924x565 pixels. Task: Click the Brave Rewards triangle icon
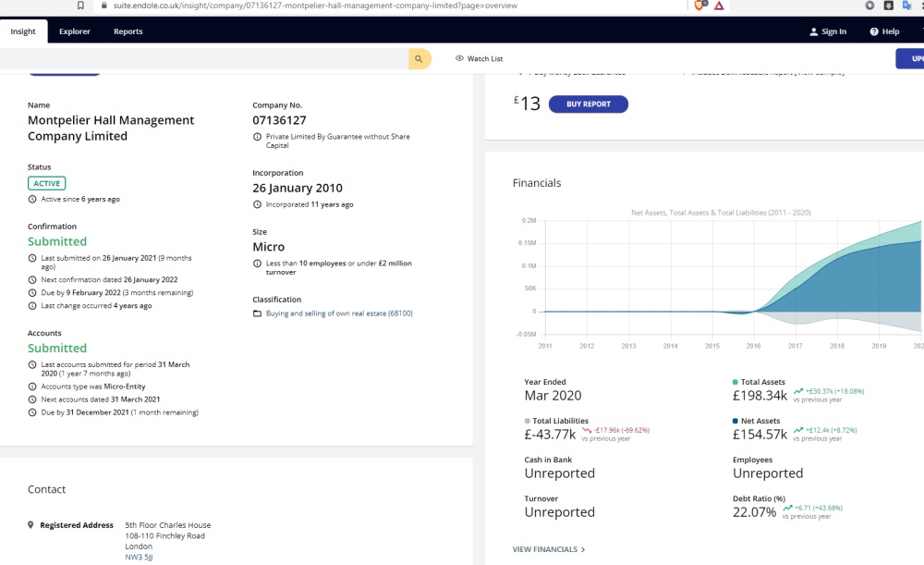coord(719,6)
